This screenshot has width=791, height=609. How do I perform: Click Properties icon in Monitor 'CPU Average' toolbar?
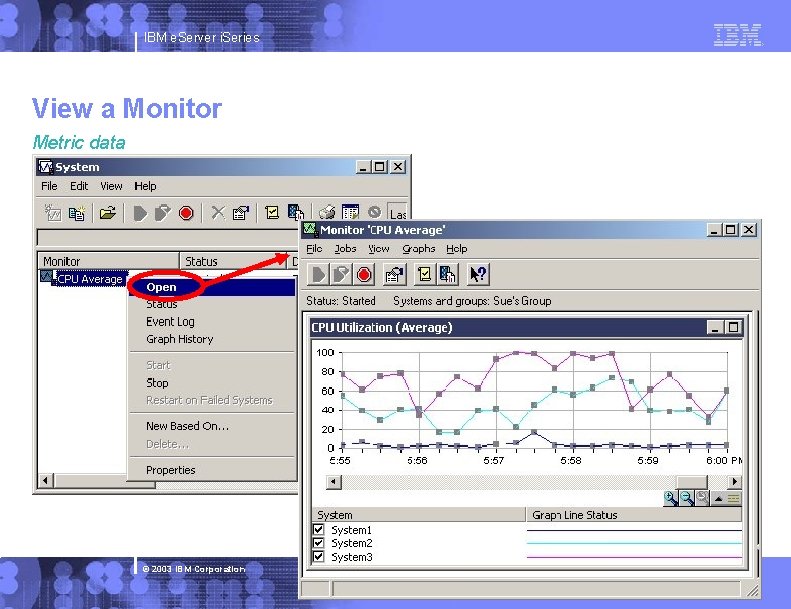(x=394, y=274)
